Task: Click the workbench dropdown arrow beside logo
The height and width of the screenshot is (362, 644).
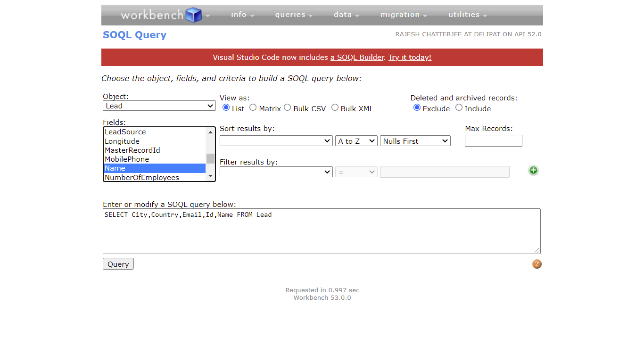Action: (x=207, y=16)
